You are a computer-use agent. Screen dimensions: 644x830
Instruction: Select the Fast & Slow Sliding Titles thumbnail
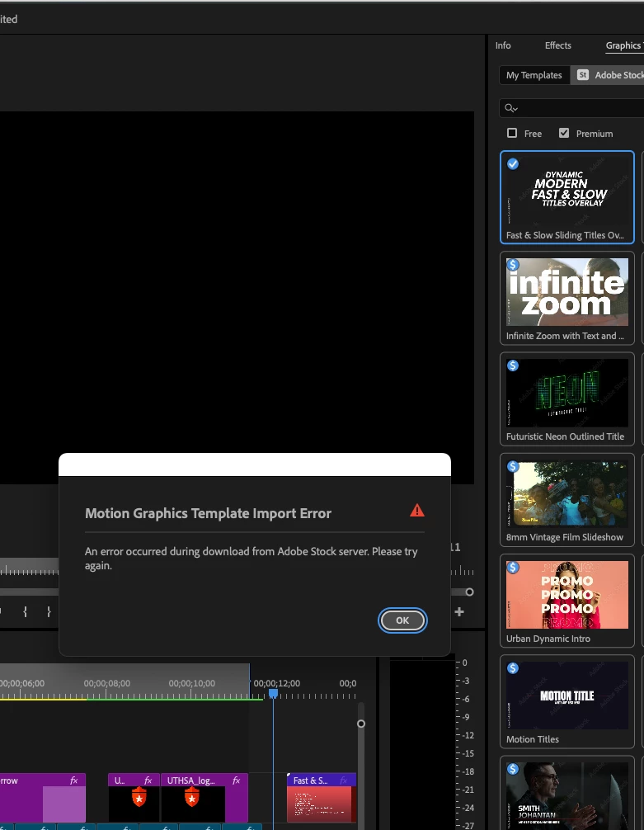(x=567, y=191)
